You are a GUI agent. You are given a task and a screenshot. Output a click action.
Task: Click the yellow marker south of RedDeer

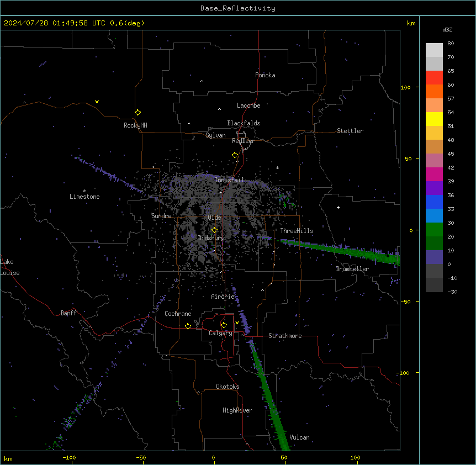[x=235, y=155]
